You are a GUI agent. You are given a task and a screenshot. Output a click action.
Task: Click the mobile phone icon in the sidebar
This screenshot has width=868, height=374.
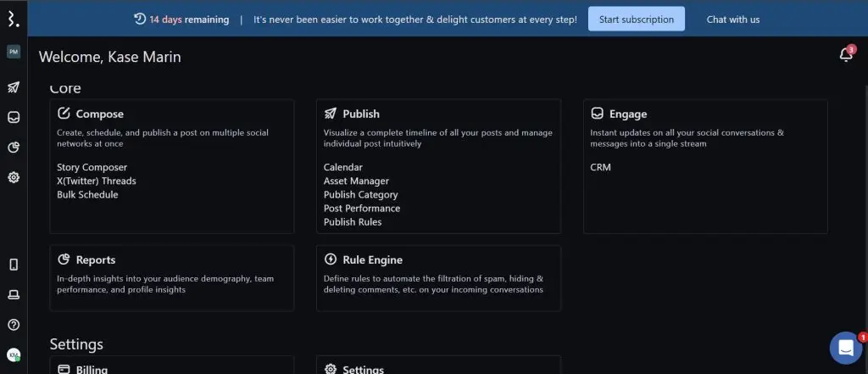[x=14, y=265]
